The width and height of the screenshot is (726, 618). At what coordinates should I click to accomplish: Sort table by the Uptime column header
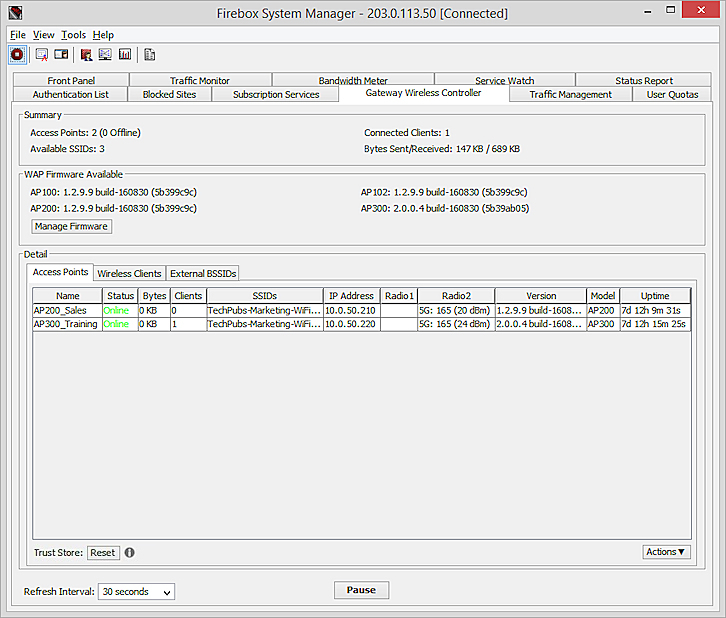click(x=655, y=296)
